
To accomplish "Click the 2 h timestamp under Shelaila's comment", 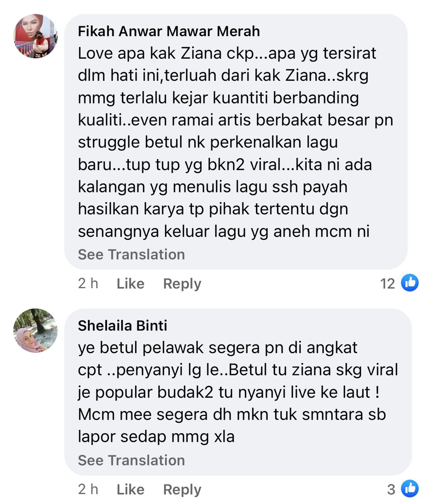I will tap(88, 489).
